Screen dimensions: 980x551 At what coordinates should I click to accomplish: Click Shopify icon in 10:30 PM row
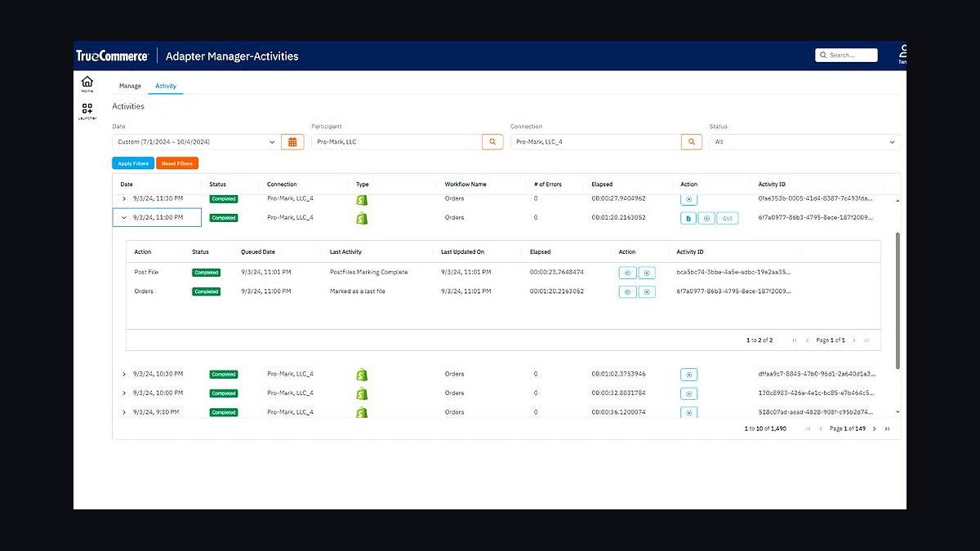[362, 375]
